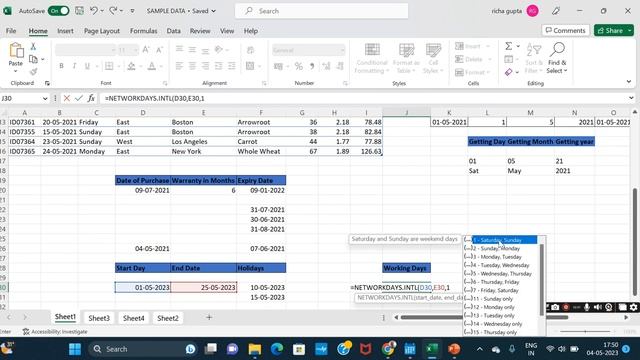This screenshot has height=360, width=640.
Task: Open the Paste clipboard button
Action: click(16, 57)
